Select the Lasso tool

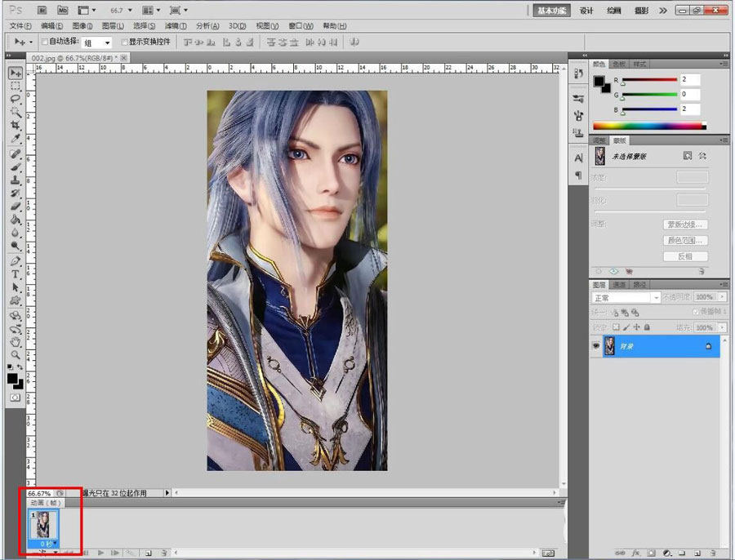click(15, 99)
